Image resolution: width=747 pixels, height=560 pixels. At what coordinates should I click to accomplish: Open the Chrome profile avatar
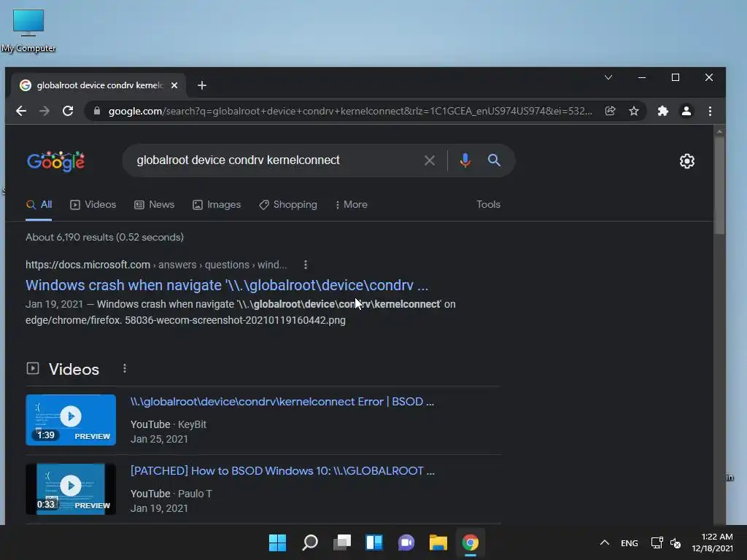click(x=686, y=111)
